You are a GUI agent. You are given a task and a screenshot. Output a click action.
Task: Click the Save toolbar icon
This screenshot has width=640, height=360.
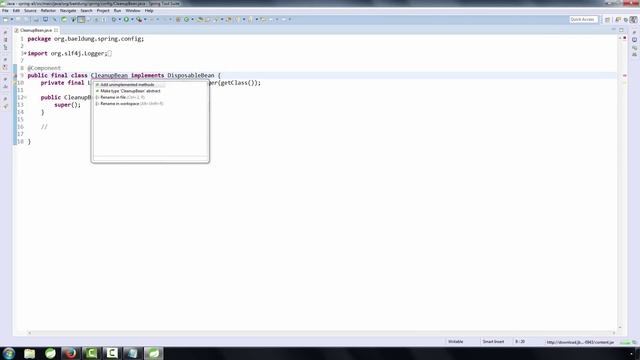coord(18,20)
